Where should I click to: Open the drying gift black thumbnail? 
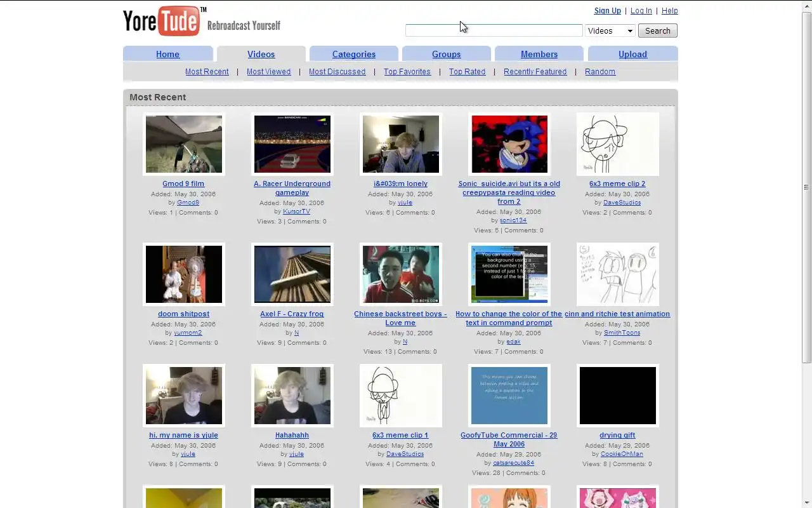point(618,396)
